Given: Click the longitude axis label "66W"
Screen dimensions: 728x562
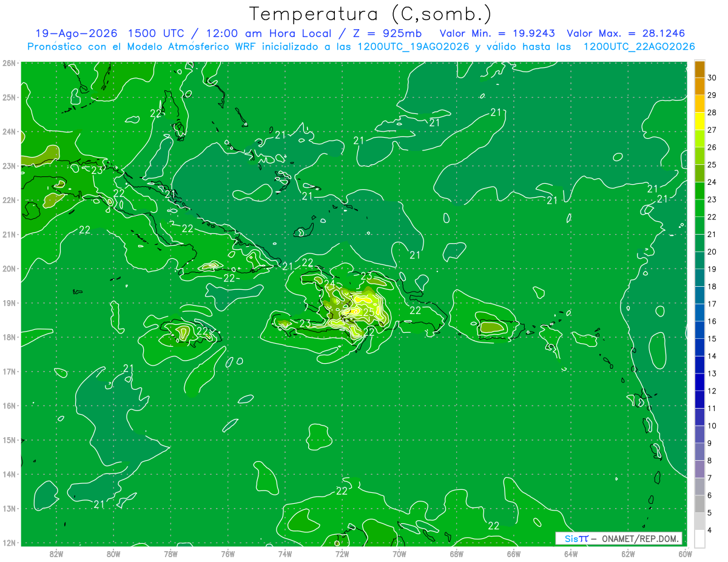Looking at the screenshot, I should pyautogui.click(x=513, y=554).
